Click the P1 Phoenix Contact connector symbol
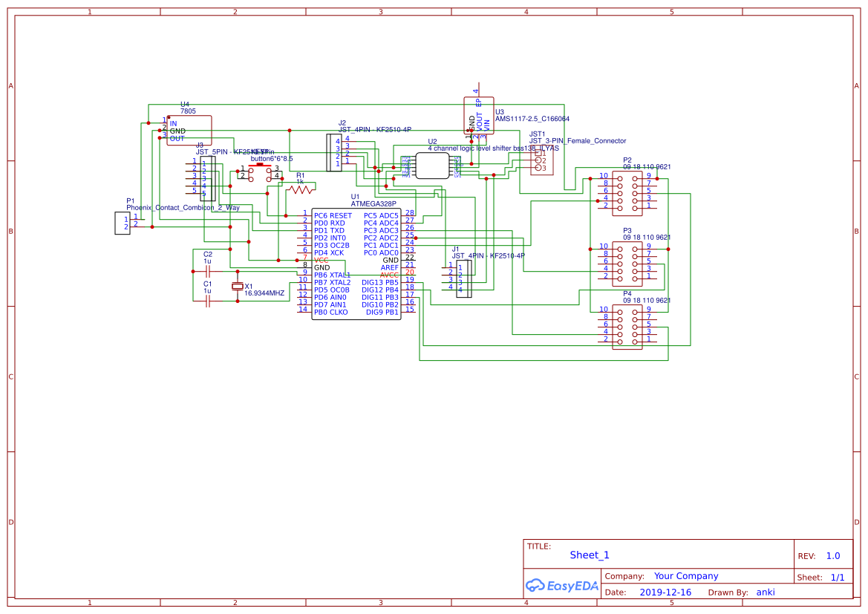This screenshot has width=868, height=614. coord(123,223)
